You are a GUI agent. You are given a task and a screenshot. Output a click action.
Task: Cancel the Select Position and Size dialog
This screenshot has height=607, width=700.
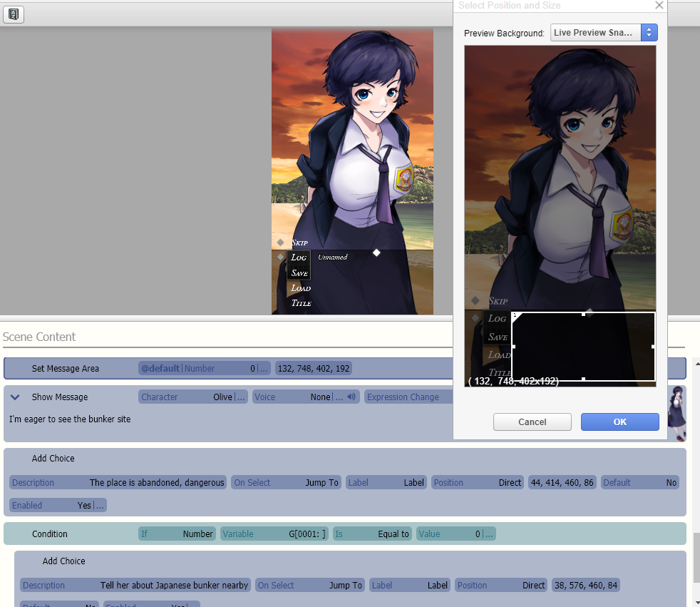point(532,422)
